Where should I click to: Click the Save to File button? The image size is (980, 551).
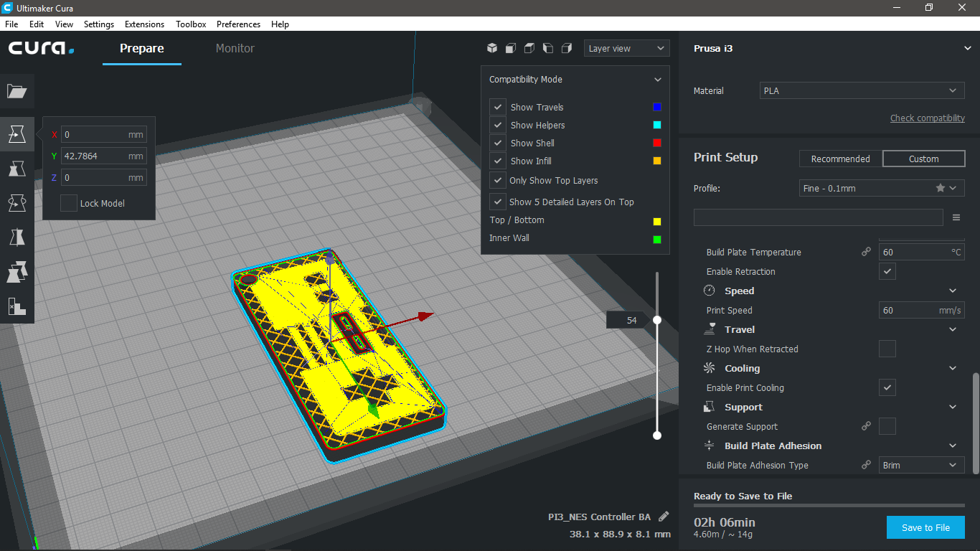coord(925,527)
